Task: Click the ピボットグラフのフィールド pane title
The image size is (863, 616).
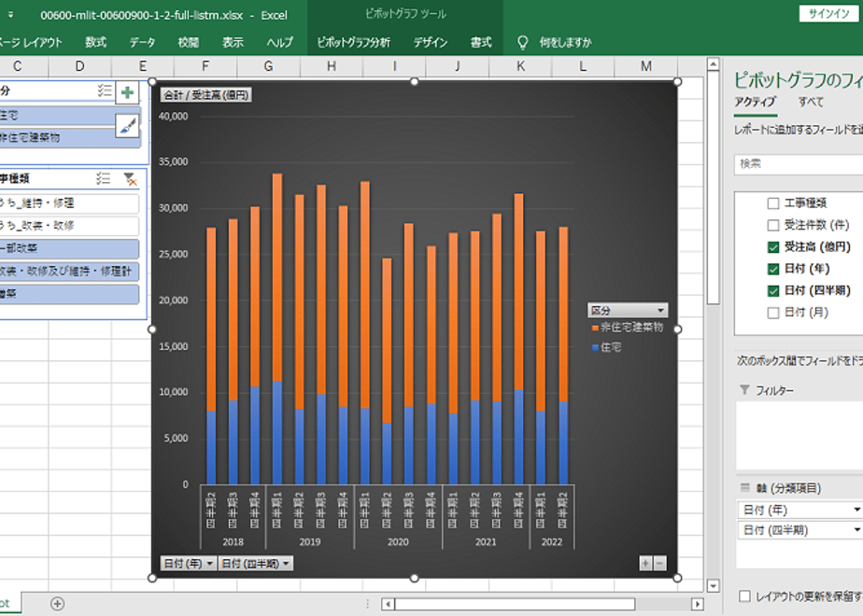Action: coord(798,80)
